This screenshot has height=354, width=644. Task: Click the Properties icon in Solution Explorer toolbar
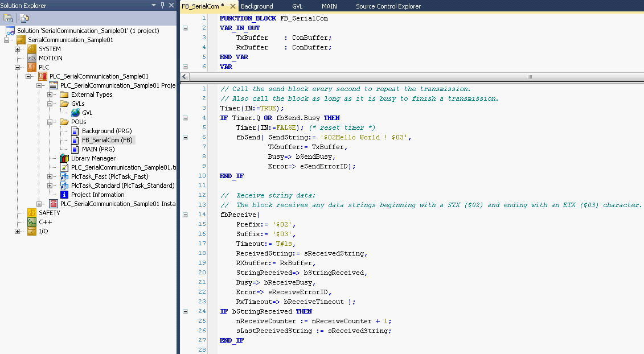pos(8,18)
